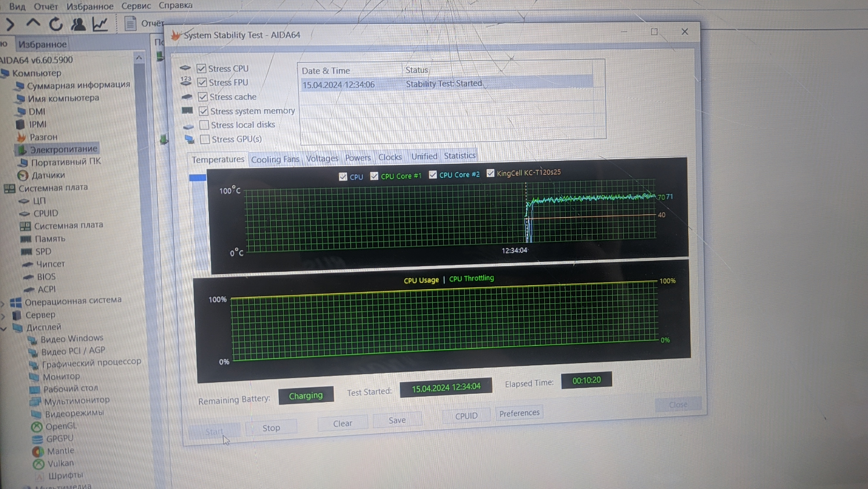
Task: Click the Монитор display icon
Action: click(34, 377)
